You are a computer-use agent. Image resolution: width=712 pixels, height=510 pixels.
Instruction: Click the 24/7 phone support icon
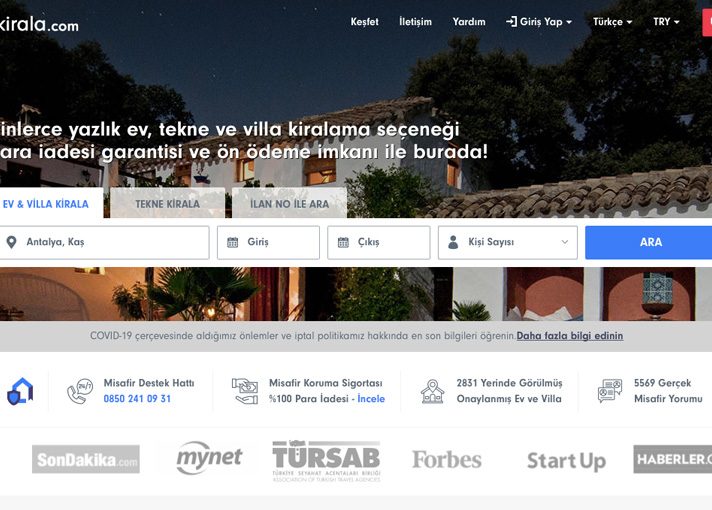click(80, 391)
